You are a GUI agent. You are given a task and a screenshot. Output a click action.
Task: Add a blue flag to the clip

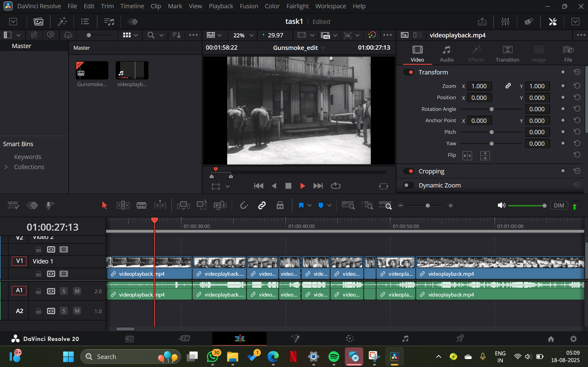point(301,205)
